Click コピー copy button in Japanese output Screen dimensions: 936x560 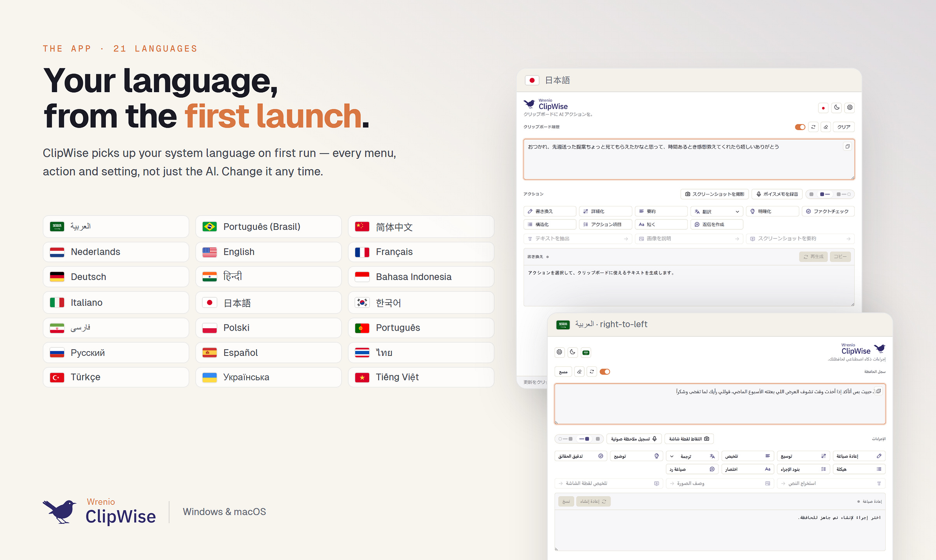840,257
